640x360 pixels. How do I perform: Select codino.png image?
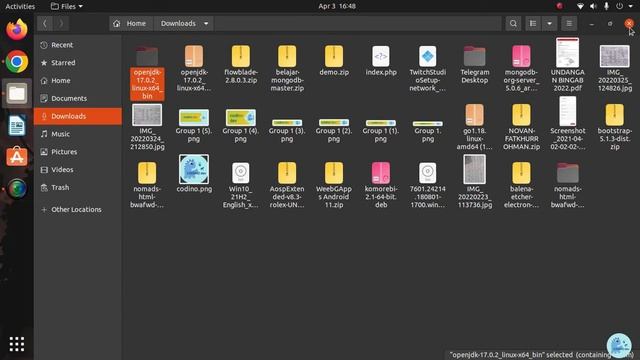pos(194,173)
